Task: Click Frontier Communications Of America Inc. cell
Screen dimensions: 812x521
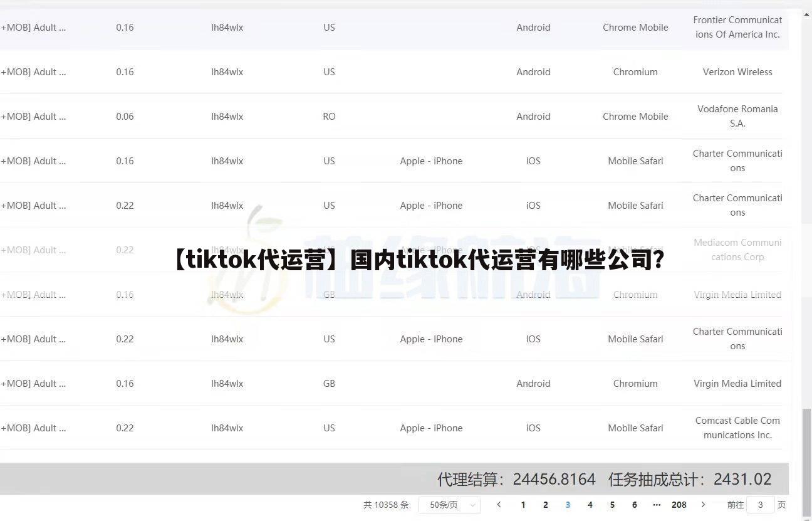Action: tap(737, 27)
